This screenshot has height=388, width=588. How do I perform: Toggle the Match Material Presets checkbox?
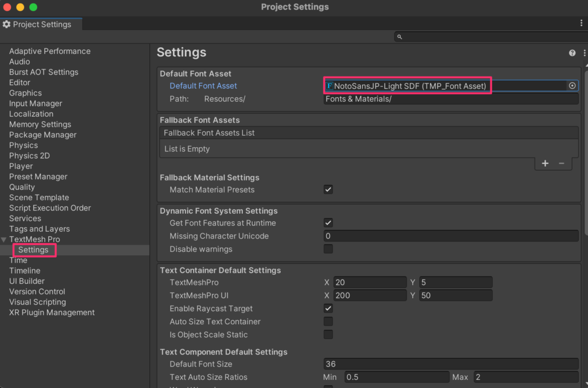(x=328, y=190)
